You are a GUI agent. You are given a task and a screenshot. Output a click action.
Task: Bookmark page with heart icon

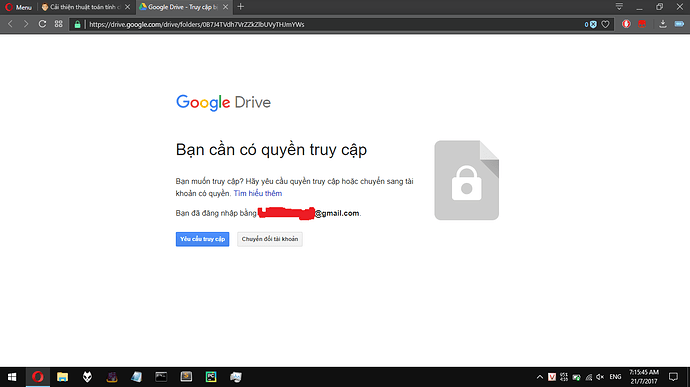[x=606, y=25]
